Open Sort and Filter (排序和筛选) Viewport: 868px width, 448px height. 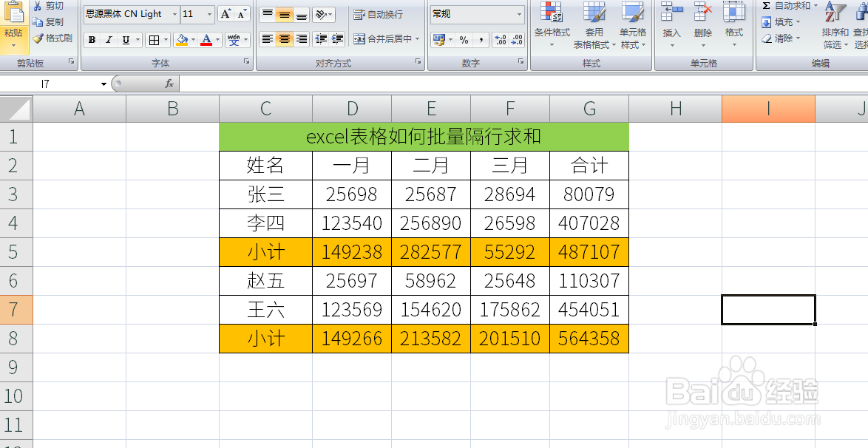(835, 24)
